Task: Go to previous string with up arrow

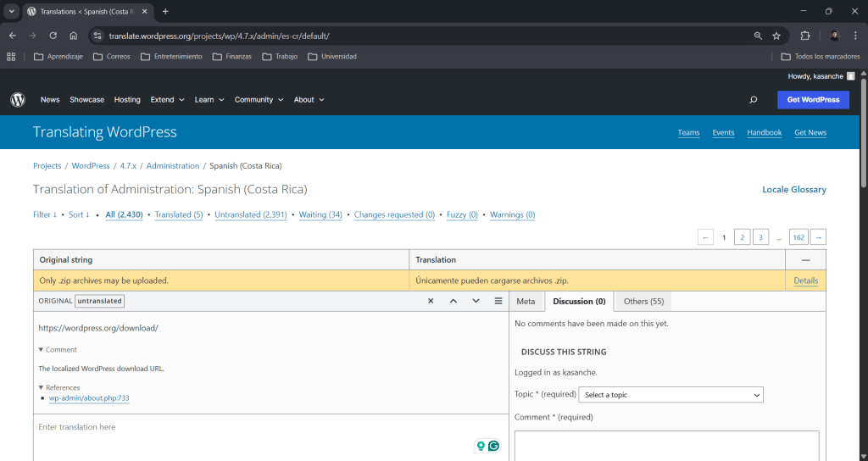Action: click(x=453, y=301)
